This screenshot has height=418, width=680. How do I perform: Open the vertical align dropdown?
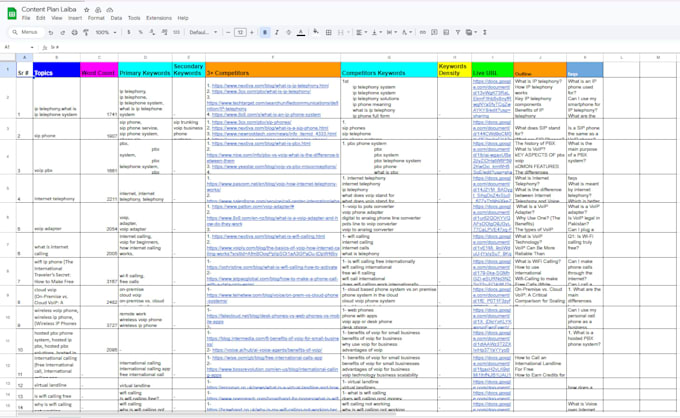click(x=376, y=33)
